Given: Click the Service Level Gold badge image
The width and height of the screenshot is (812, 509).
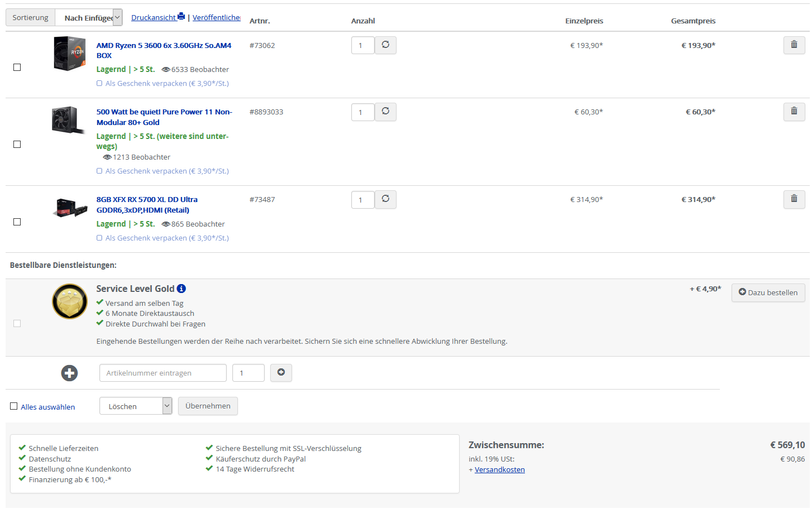Looking at the screenshot, I should tap(70, 301).
